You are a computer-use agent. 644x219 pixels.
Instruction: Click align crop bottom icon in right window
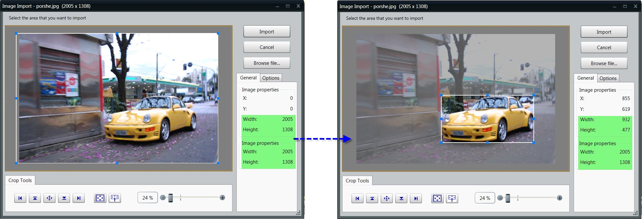click(x=401, y=198)
